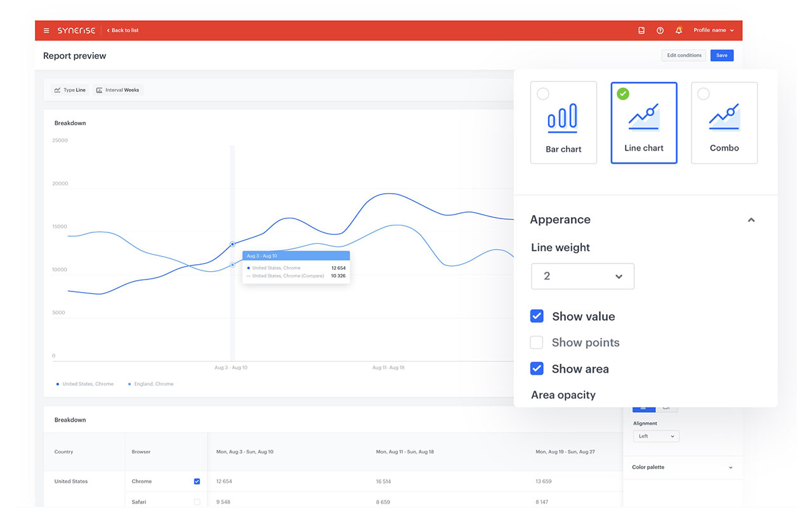This screenshot has width=812, height=508.
Task: Open the documentation book icon
Action: click(x=641, y=30)
